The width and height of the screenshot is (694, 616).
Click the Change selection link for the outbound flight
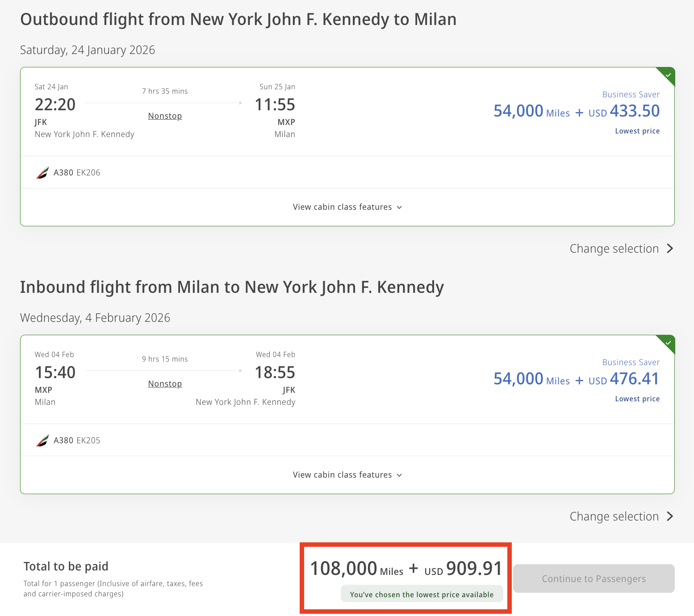pos(614,249)
